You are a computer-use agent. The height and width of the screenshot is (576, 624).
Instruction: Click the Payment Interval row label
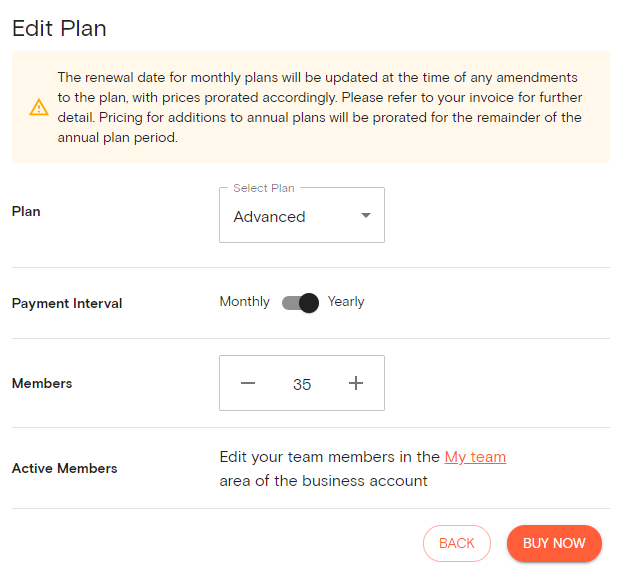click(67, 303)
